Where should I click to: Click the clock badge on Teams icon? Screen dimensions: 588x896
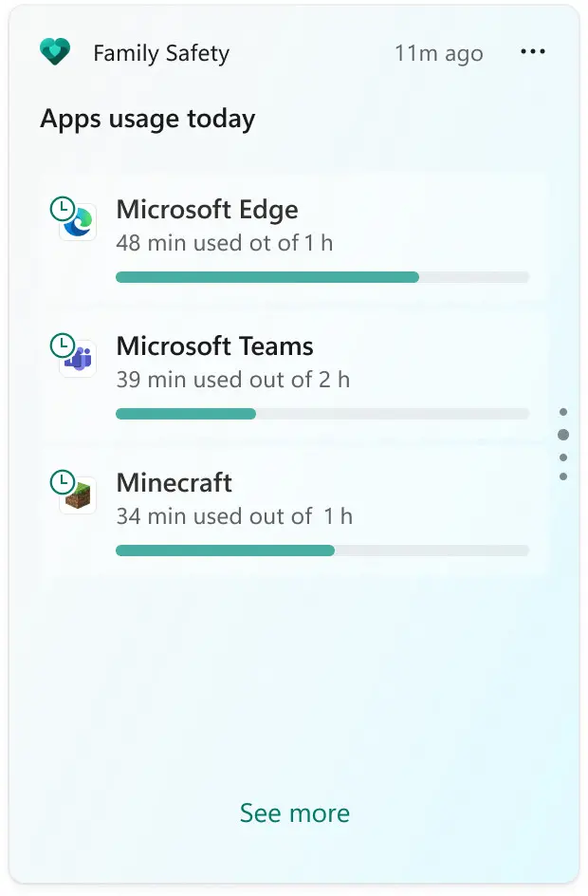(62, 343)
